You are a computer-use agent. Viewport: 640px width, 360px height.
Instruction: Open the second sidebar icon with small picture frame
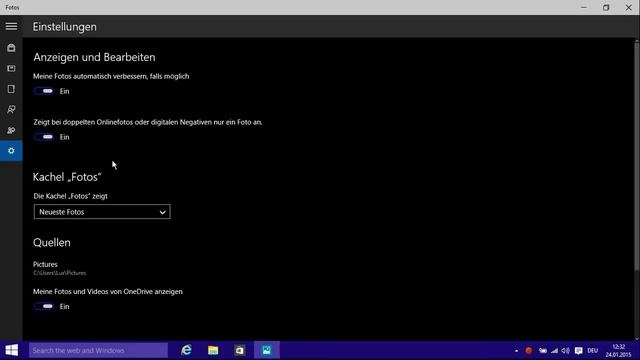pyautogui.click(x=11, y=68)
